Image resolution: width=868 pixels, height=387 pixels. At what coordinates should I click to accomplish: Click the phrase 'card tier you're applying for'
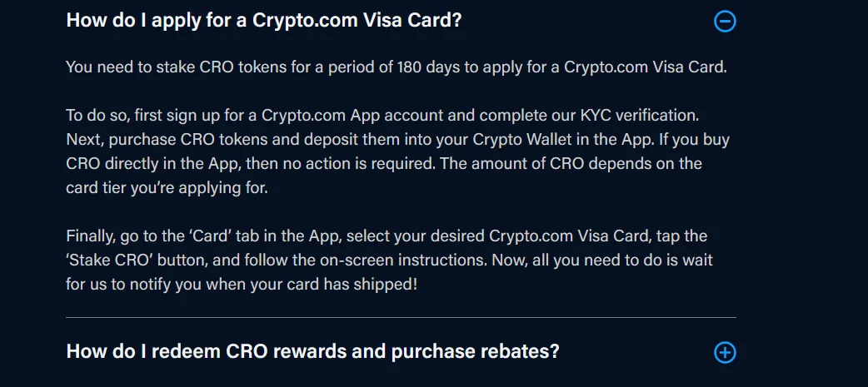167,188
